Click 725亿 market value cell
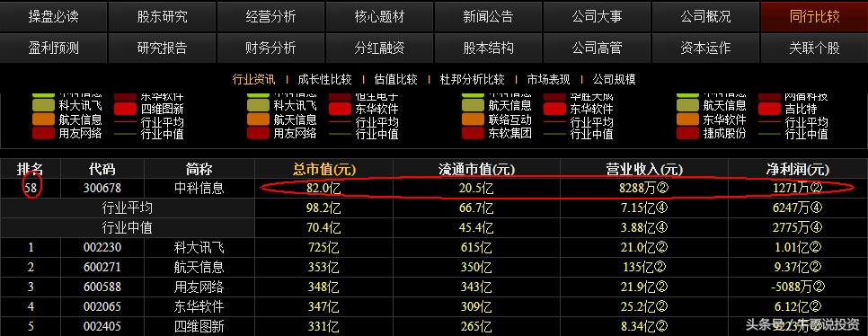 click(323, 247)
